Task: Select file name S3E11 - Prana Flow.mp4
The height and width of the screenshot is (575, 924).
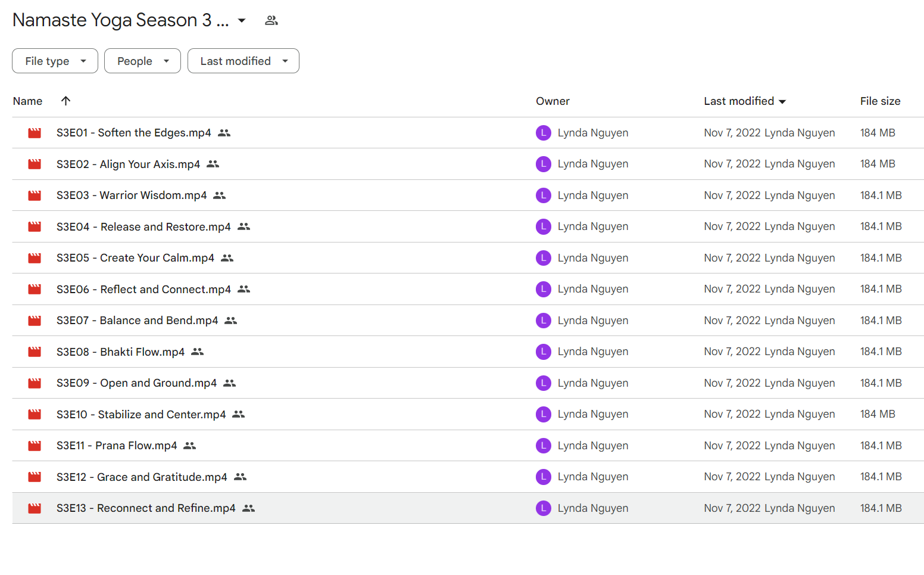Action: point(117,446)
